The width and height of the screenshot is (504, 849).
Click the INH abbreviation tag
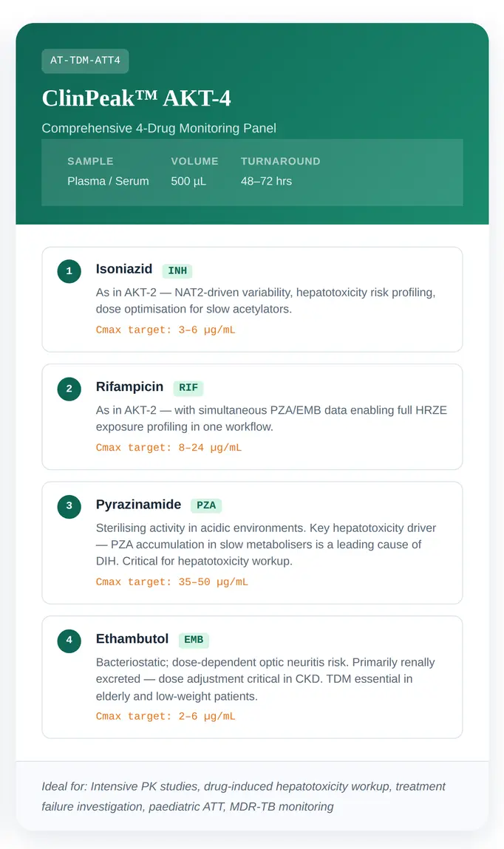tap(177, 271)
